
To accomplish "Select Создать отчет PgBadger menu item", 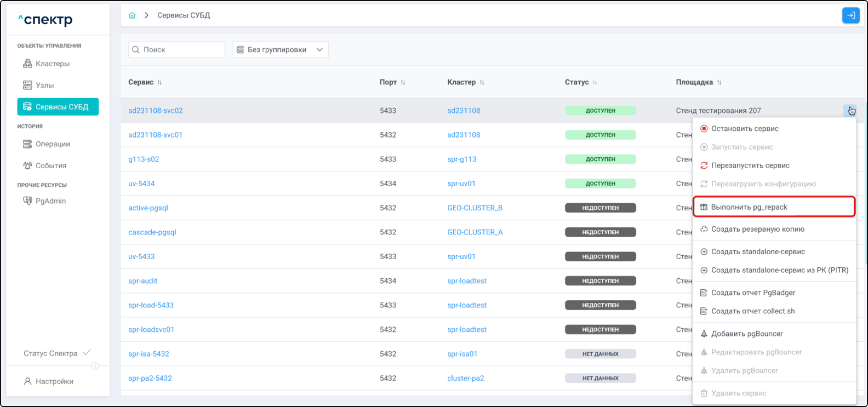I will [x=752, y=293].
